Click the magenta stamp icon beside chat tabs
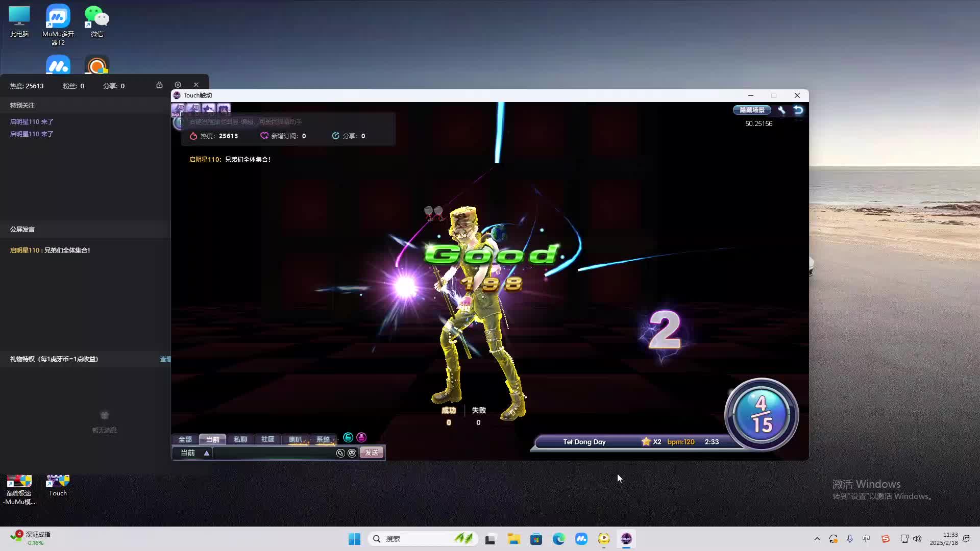 pos(361,437)
